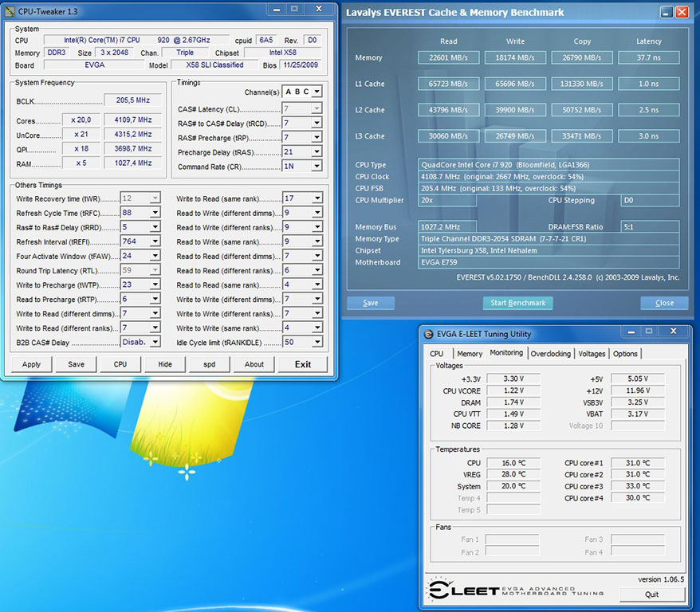Click the Cores multiplier x 20,0 field
Viewport: 700px width, 612px height.
(x=81, y=120)
